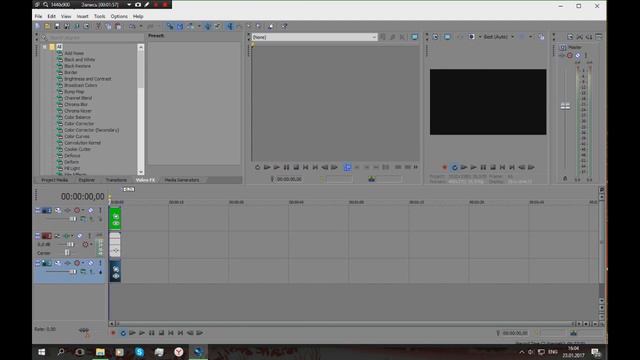Save the project with the toolbar Save icon
This screenshot has height=360, width=640.
click(57, 27)
